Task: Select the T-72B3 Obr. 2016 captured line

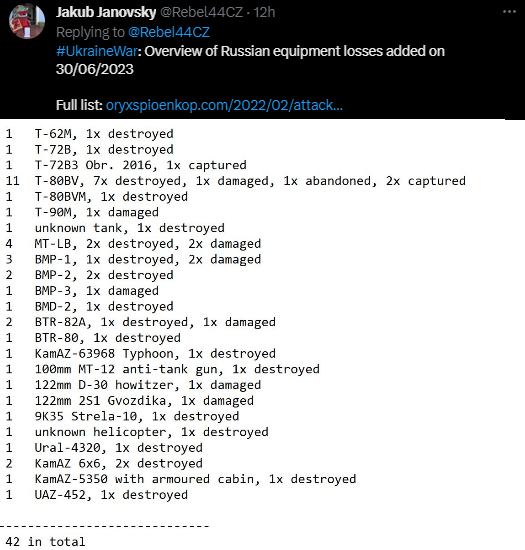Action: [126, 165]
